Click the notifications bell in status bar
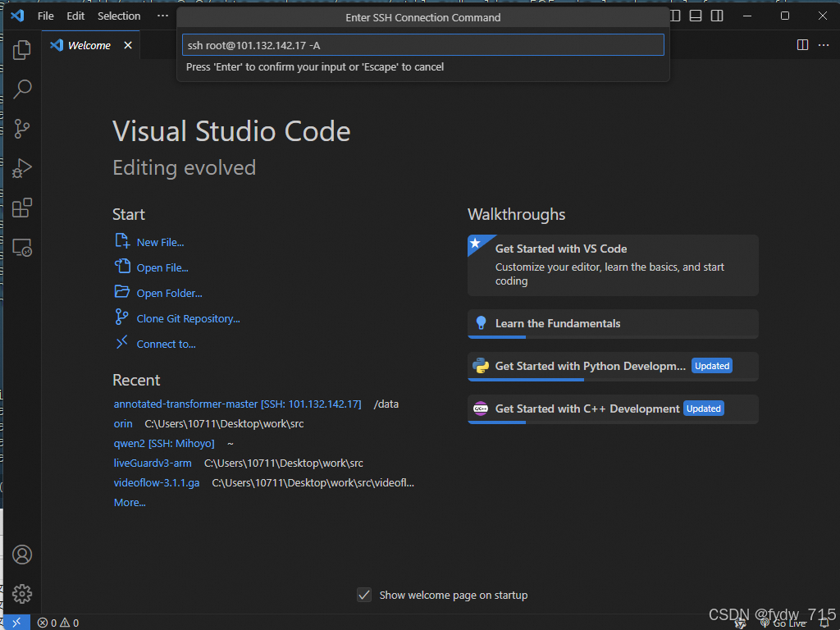Viewport: 840px width, 630px height. (x=824, y=623)
